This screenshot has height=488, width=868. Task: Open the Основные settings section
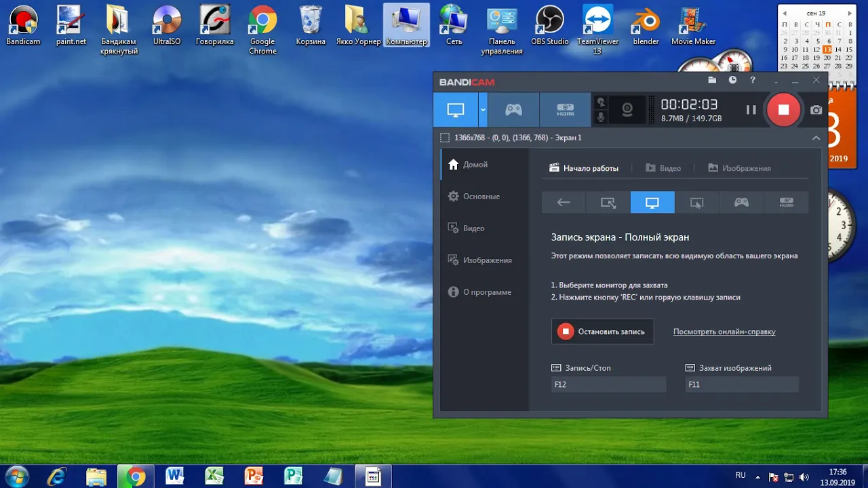pyautogui.click(x=484, y=197)
